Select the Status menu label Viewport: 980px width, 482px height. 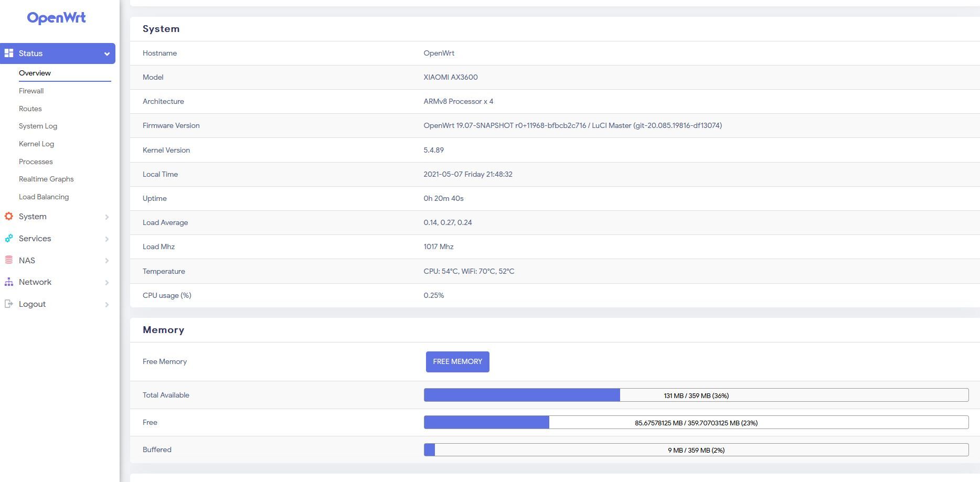click(30, 53)
